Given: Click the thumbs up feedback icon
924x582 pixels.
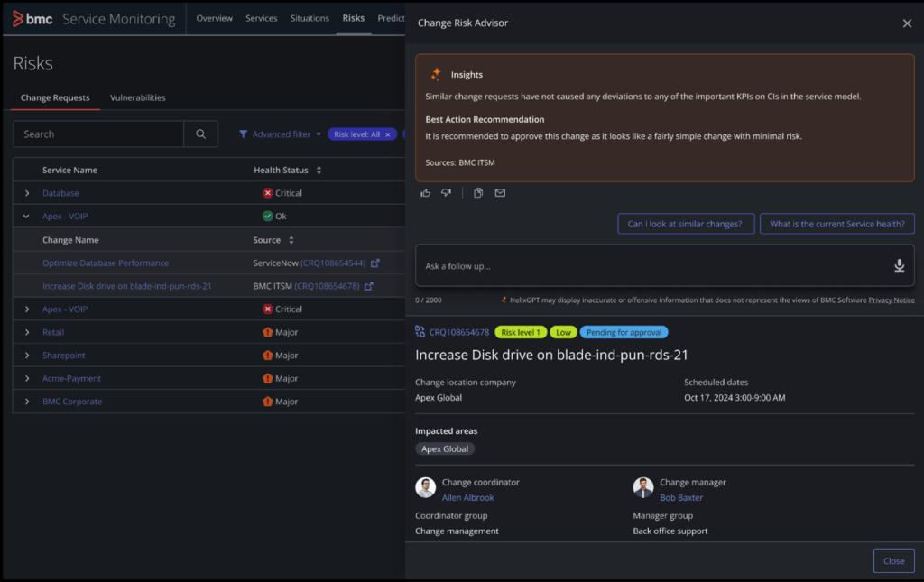Looking at the screenshot, I should [x=426, y=192].
